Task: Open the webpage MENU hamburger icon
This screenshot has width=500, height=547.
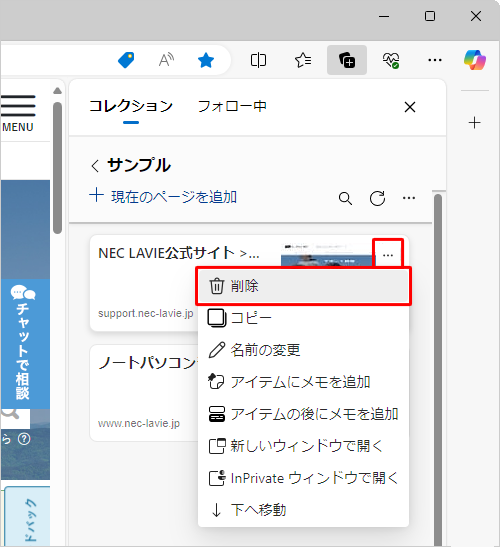Action: click(x=18, y=106)
